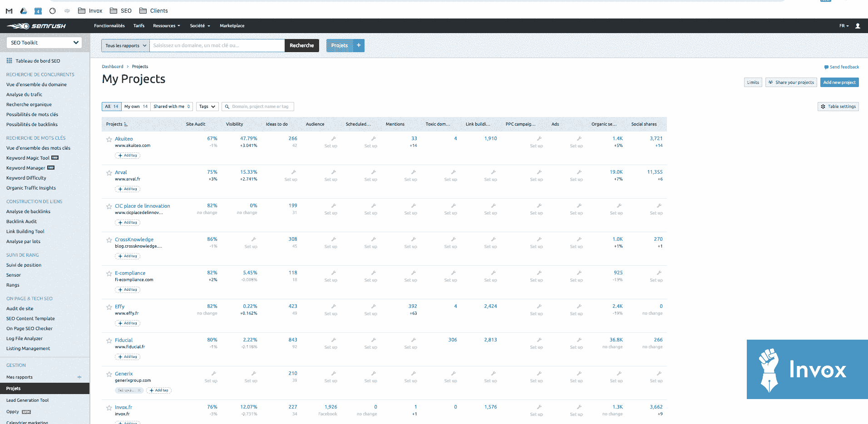Click the plus button beside Projets
This screenshot has width=868, height=424.
(x=359, y=45)
